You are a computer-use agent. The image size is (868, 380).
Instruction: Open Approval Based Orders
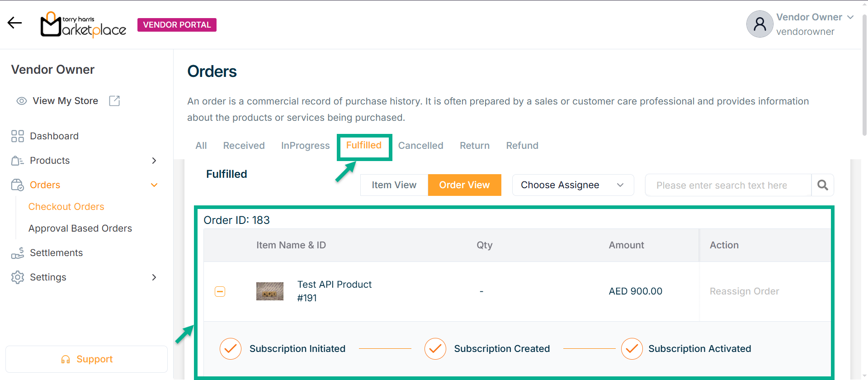click(80, 228)
